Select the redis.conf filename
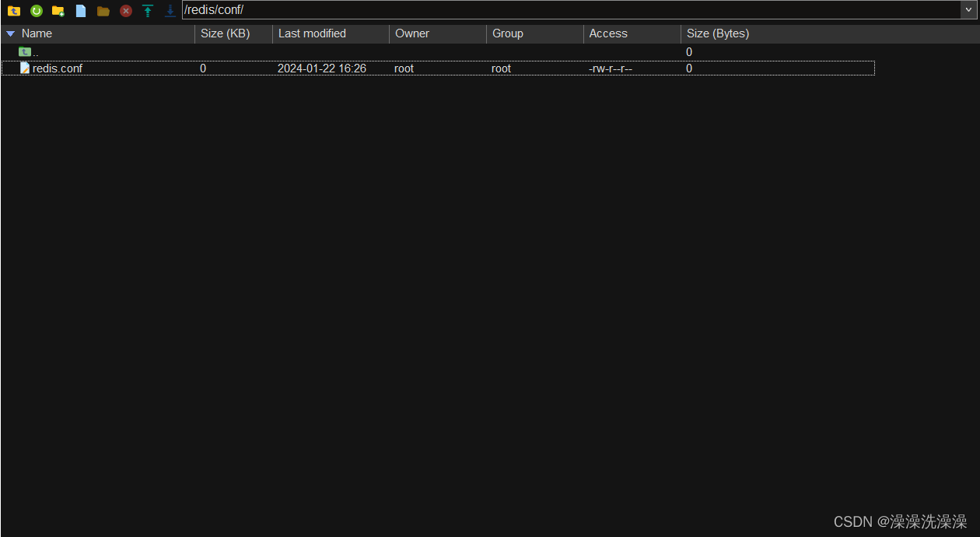Image resolution: width=980 pixels, height=537 pixels. point(58,68)
